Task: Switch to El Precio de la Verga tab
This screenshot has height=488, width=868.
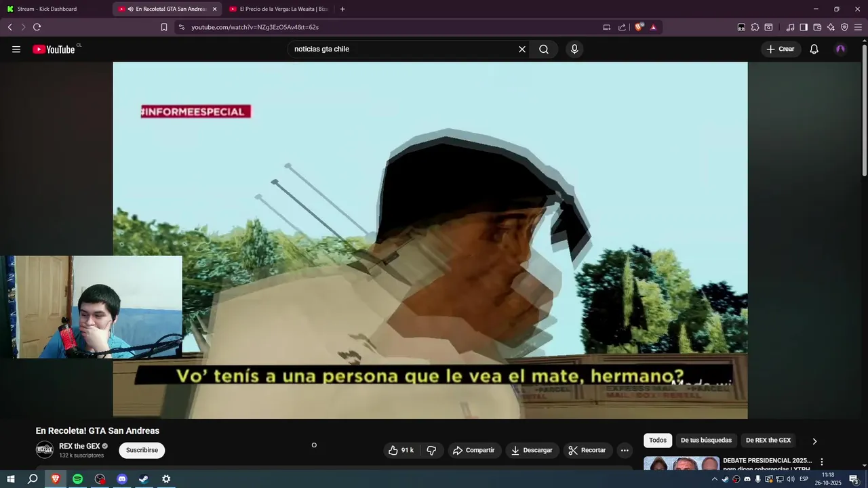Action: point(279,9)
